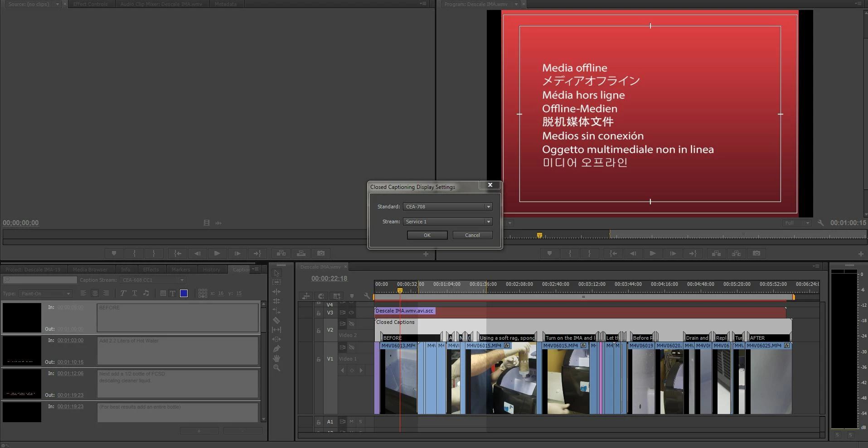Click the music note caption icon
The image size is (868, 448).
tap(146, 293)
